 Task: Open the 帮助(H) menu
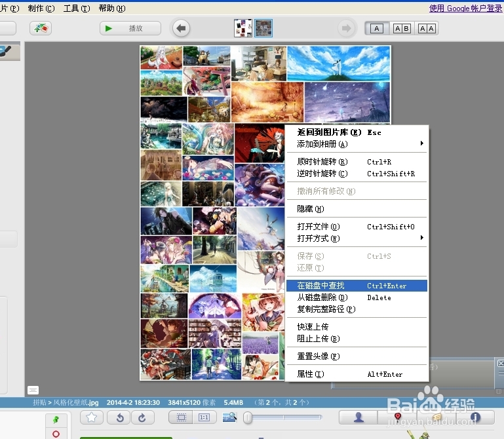tap(112, 9)
